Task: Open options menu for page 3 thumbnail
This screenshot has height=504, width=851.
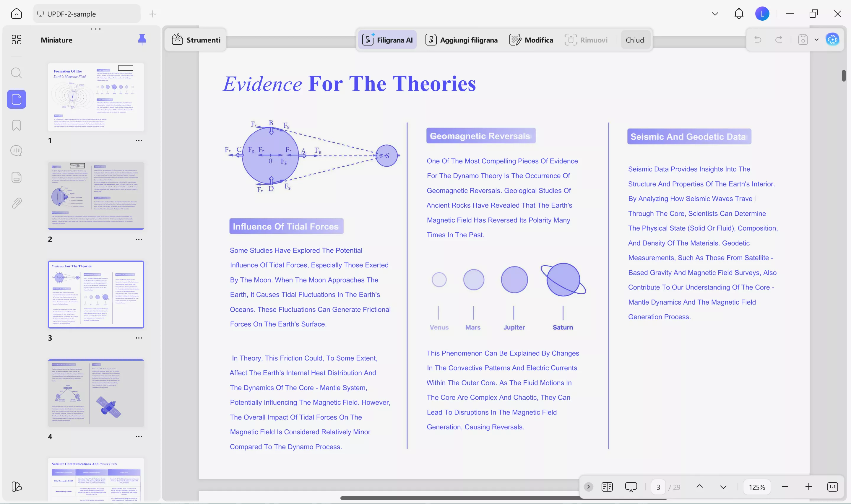Action: [x=139, y=338]
